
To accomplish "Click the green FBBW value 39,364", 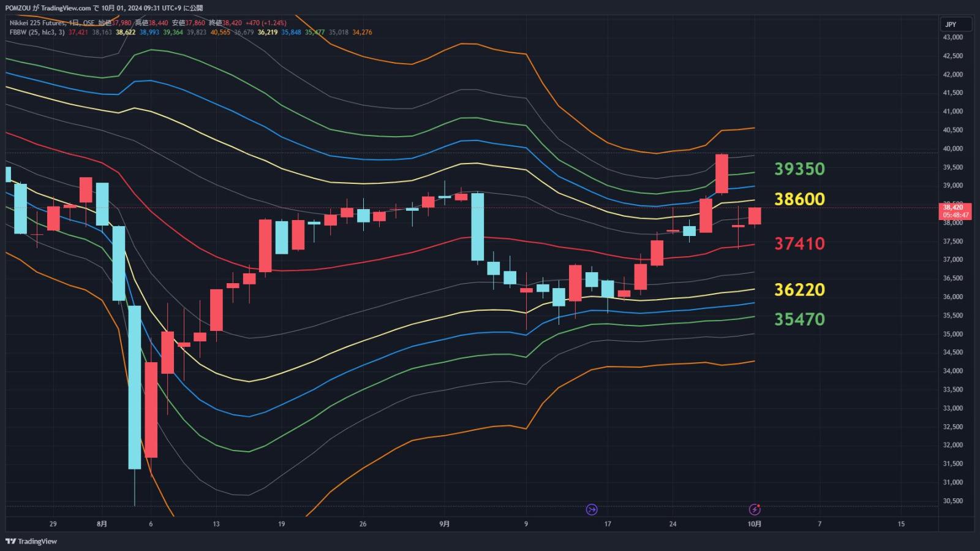I will coord(173,32).
